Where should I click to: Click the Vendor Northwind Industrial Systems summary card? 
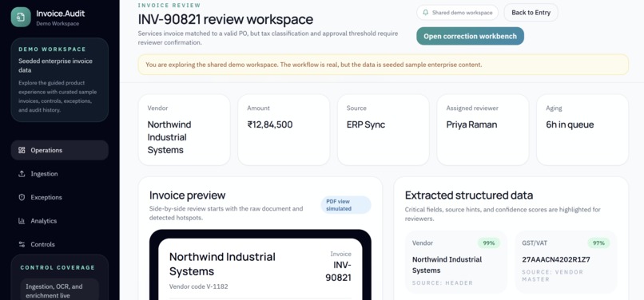184,130
